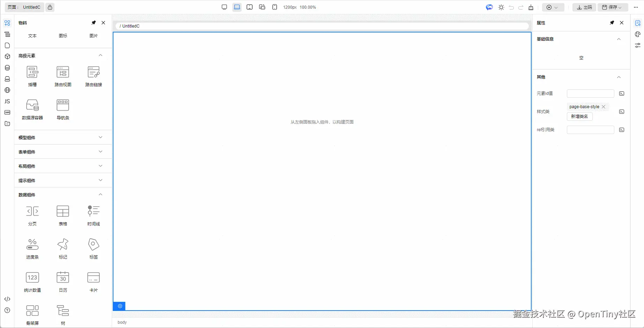Open the help question mark icon
The width and height of the screenshot is (644, 328).
click(x=7, y=310)
